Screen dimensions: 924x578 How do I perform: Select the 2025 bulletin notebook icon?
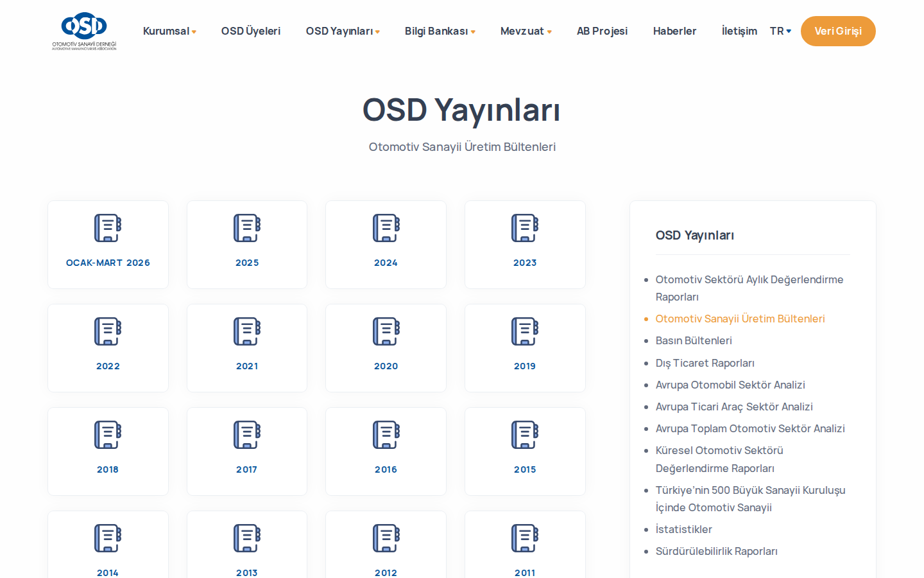point(247,228)
